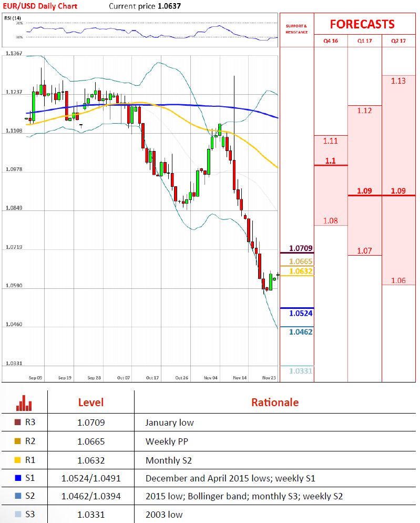This screenshot has height=523, width=420.
Task: Click the bold 1.1 forecast in Q4 16
Action: (331, 161)
